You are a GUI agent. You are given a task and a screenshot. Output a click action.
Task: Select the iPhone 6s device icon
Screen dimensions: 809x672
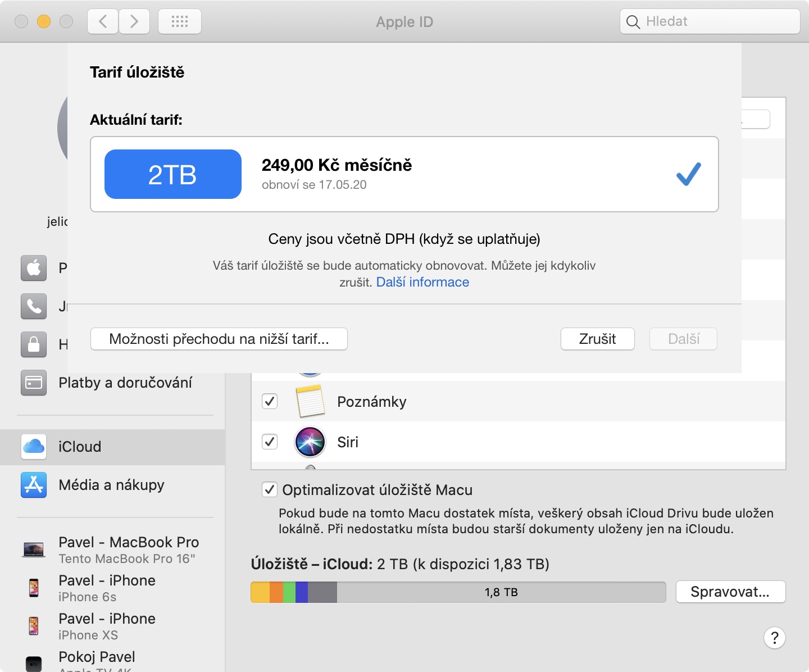(x=34, y=588)
